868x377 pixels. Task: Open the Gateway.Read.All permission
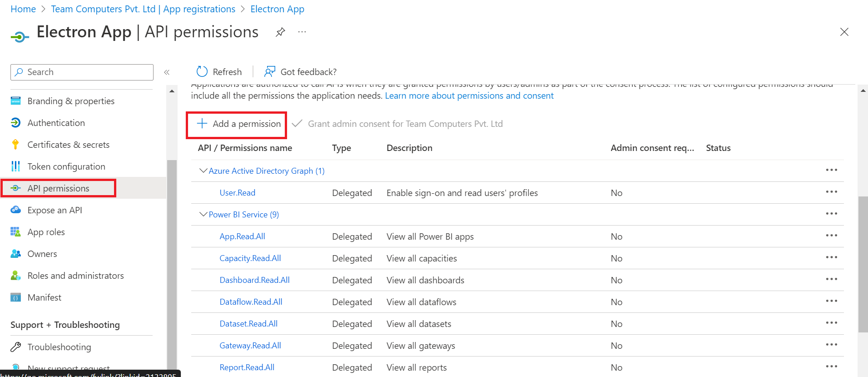point(250,345)
